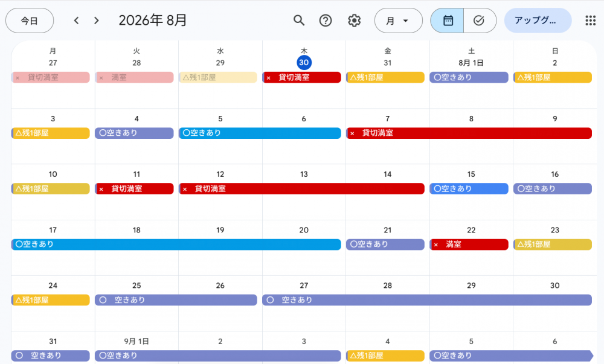The width and height of the screenshot is (604, 364).
Task: Click the date number 28 in August
Action: click(x=388, y=286)
